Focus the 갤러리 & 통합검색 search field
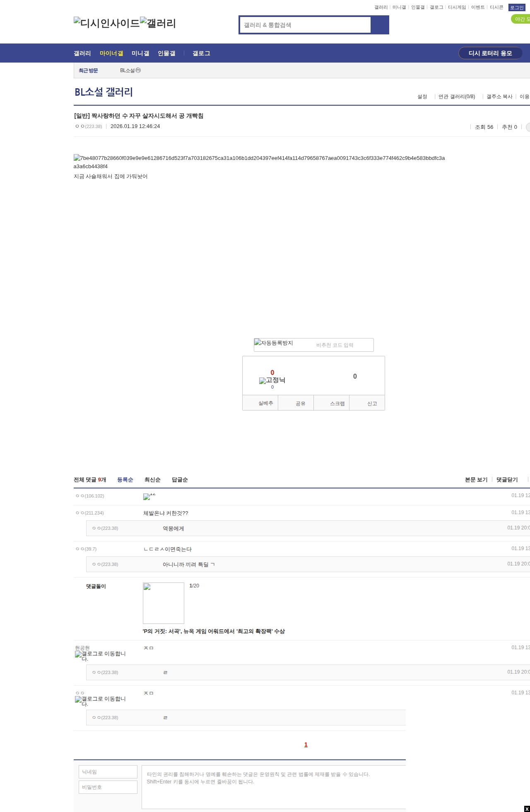This screenshot has height=812, width=530. coord(306,25)
